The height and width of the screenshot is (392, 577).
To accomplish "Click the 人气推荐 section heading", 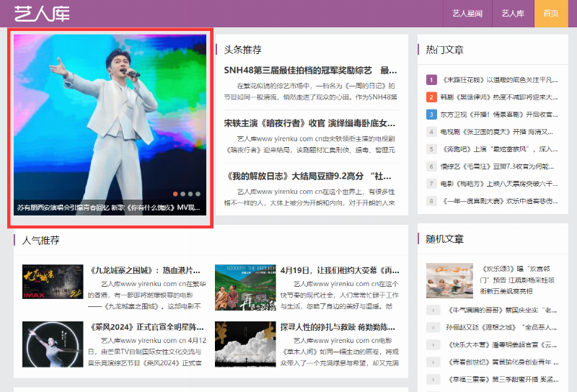I will [40, 241].
